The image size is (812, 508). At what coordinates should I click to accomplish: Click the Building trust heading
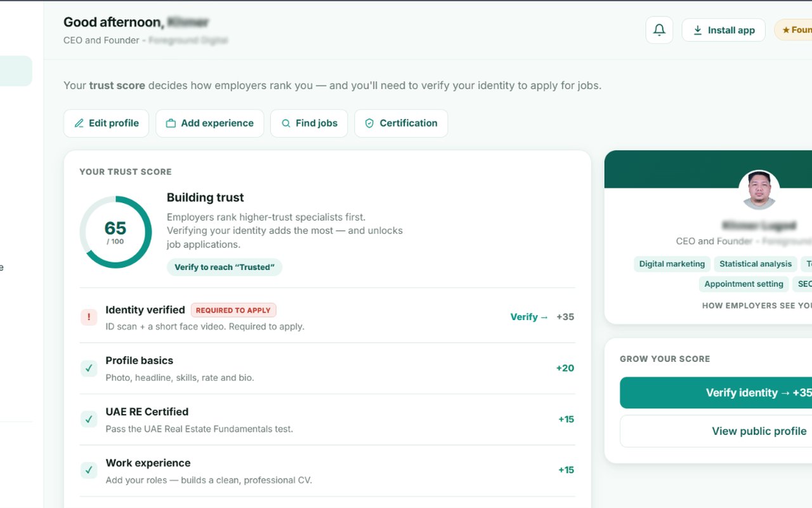[206, 197]
